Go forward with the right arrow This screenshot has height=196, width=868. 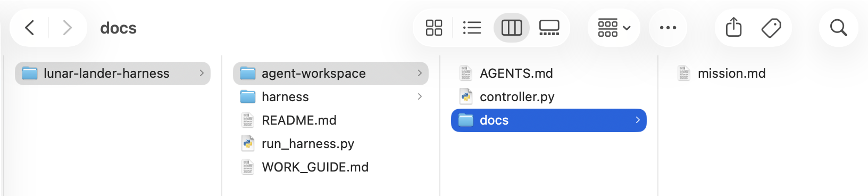[67, 28]
